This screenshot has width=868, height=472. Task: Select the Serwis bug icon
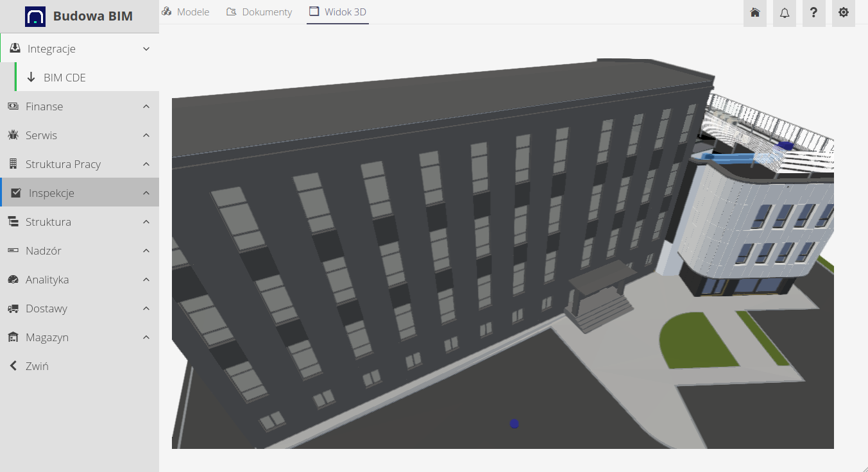coord(13,135)
